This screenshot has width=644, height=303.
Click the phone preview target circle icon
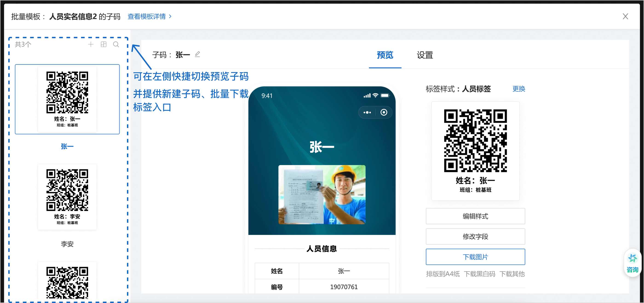click(x=384, y=112)
